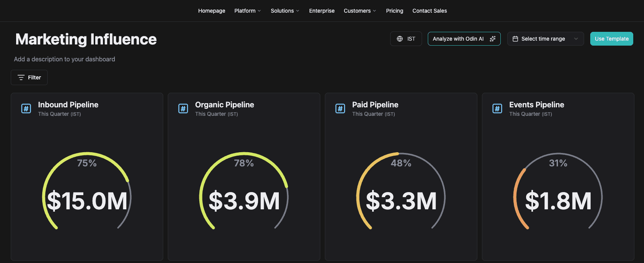The width and height of the screenshot is (644, 263).
Task: Click the globe icon beside IST
Action: (x=400, y=39)
